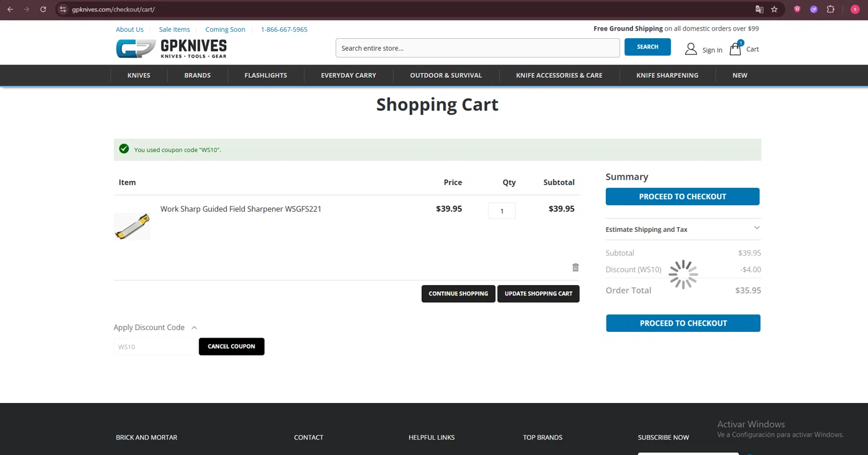Click the site info icon in the address bar

click(64, 9)
